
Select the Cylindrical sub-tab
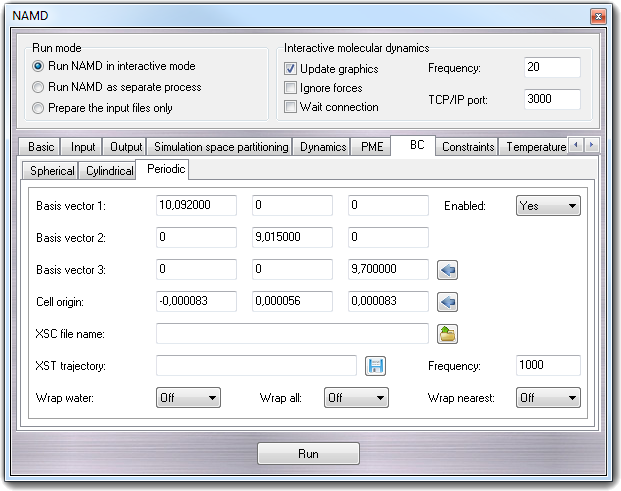coord(109,171)
